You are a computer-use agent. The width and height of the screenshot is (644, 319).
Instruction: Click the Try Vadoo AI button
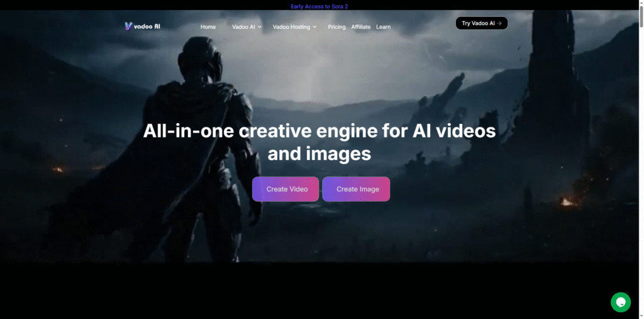[x=481, y=23]
